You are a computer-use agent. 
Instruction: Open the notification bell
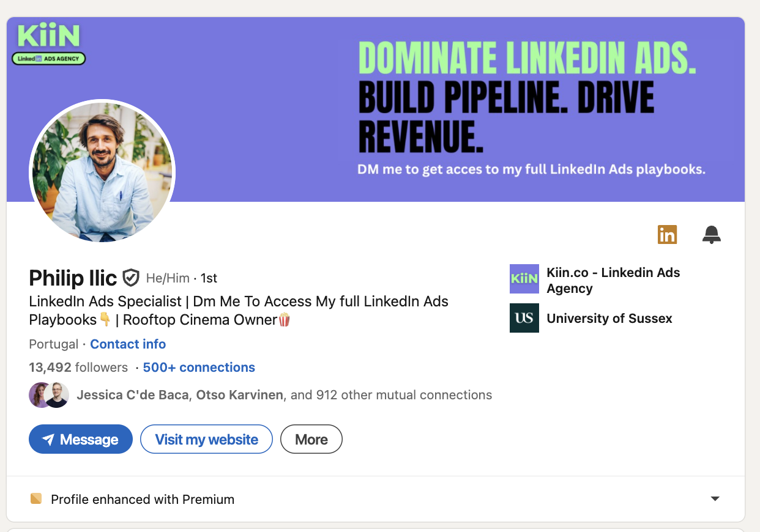pyautogui.click(x=712, y=234)
